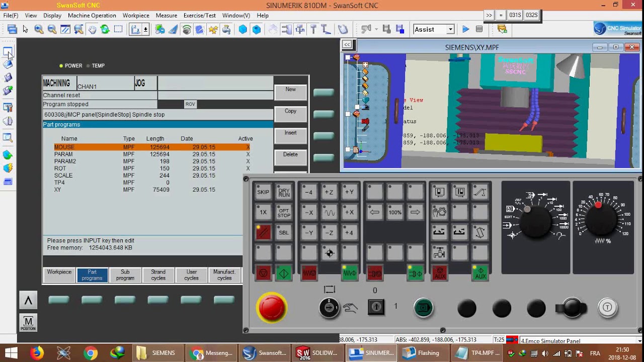Click the green feed start key
644x362 pixels.
coord(349,274)
